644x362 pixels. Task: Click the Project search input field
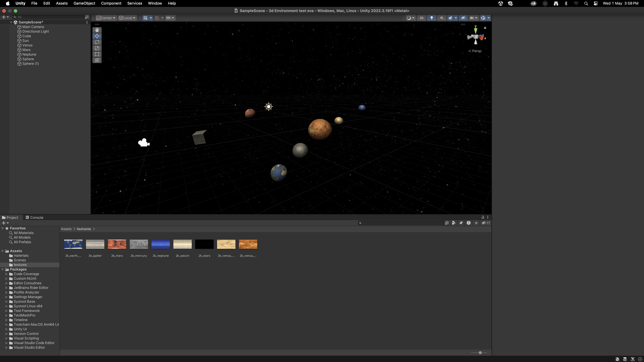pyautogui.click(x=401, y=223)
